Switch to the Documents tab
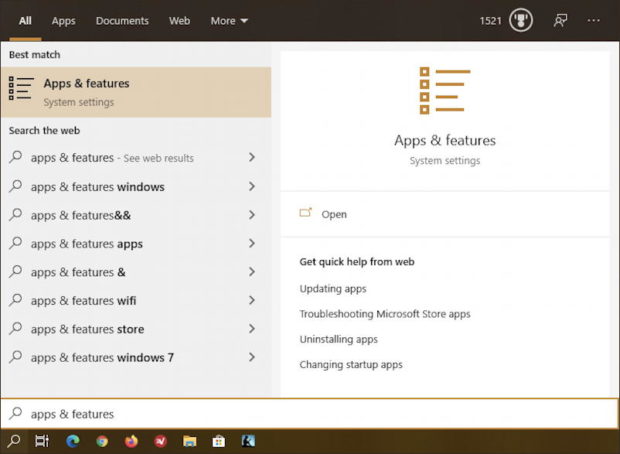The height and width of the screenshot is (454, 620). pos(122,20)
